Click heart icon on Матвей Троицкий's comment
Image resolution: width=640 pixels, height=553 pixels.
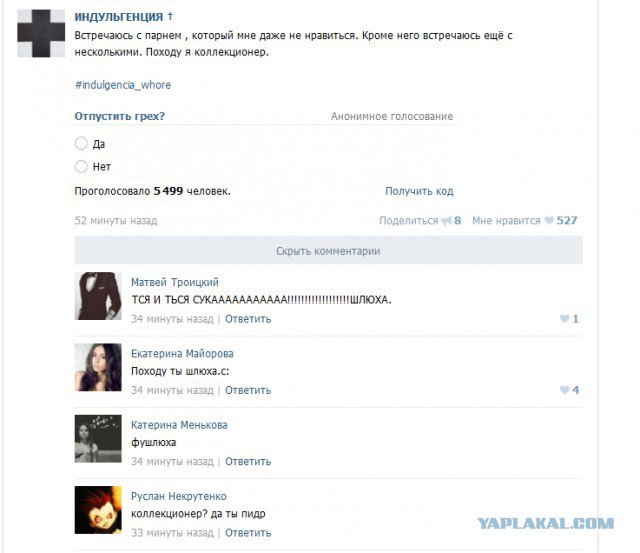point(564,319)
